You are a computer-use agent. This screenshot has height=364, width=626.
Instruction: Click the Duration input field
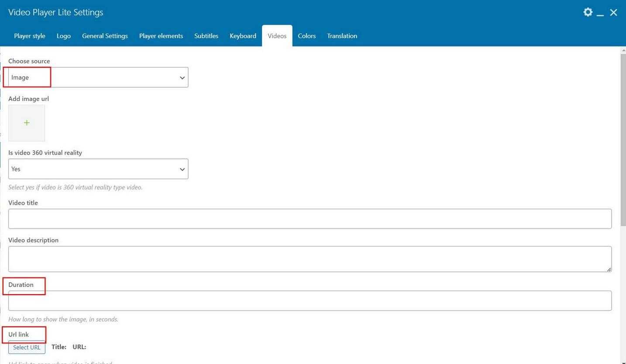310,301
